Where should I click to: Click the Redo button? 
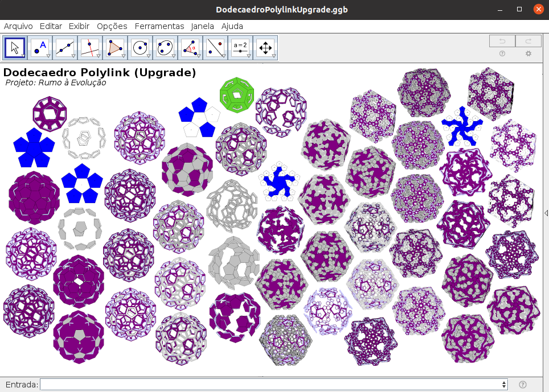(x=528, y=41)
